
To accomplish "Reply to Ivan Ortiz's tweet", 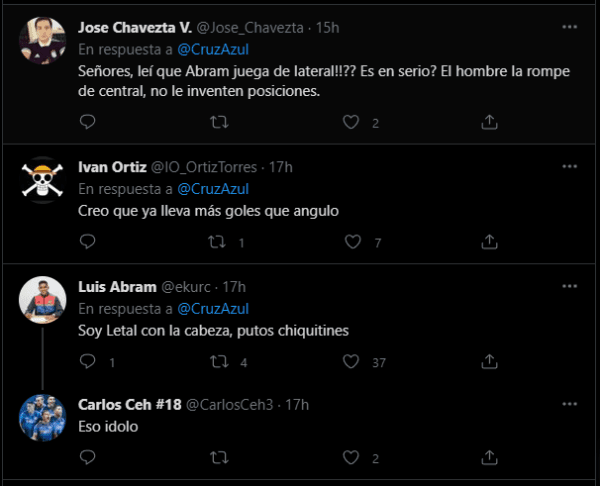I will (87, 241).
